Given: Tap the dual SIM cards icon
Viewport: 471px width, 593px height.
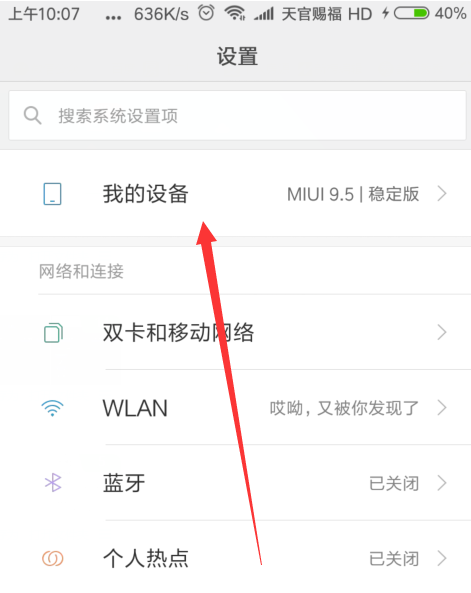Looking at the screenshot, I should [53, 333].
